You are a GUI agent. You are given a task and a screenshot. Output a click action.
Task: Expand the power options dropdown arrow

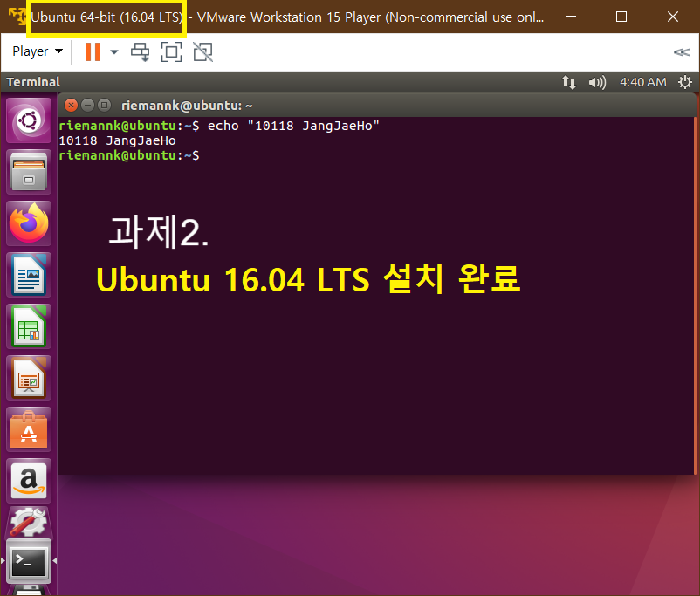[x=114, y=51]
